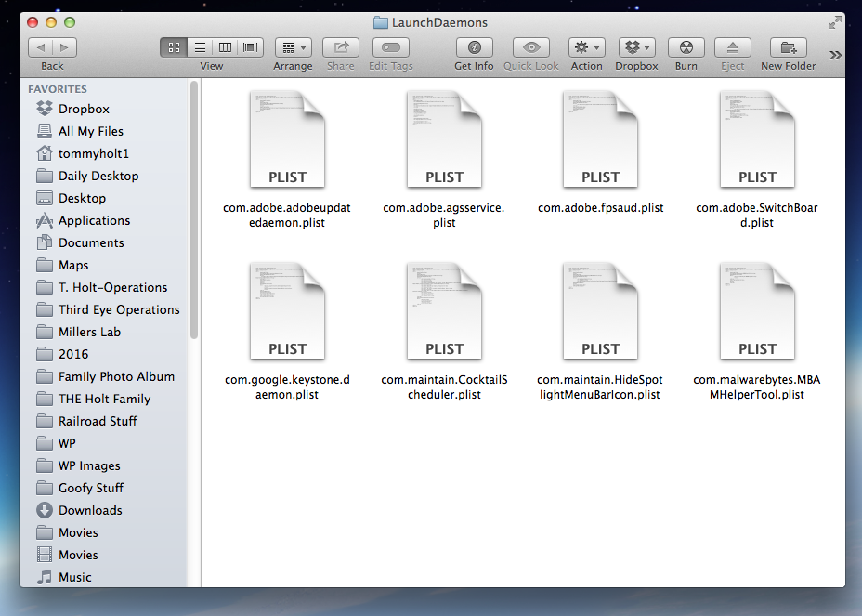Image resolution: width=862 pixels, height=616 pixels.
Task: Click the Edit Tags button
Action: (x=391, y=47)
